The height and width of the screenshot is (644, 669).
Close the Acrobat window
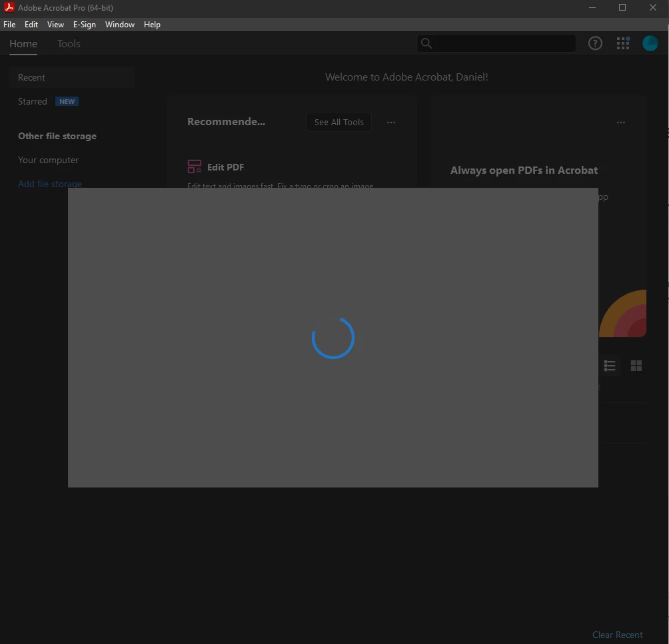[x=653, y=7]
